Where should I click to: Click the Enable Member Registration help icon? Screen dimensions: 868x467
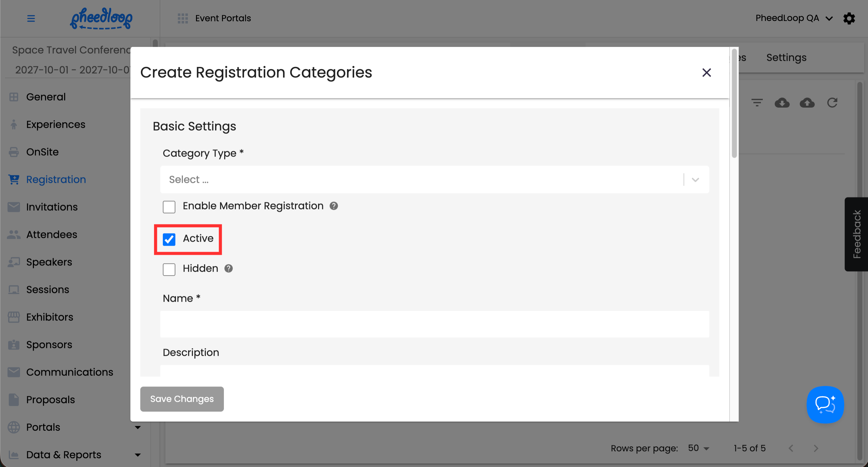click(x=333, y=206)
